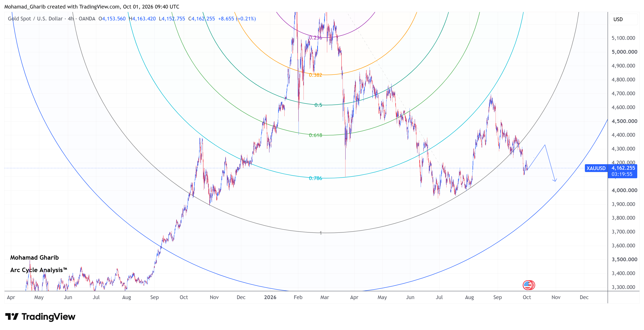
Task: Click the 0.382 arc level label
Action: pyautogui.click(x=315, y=75)
